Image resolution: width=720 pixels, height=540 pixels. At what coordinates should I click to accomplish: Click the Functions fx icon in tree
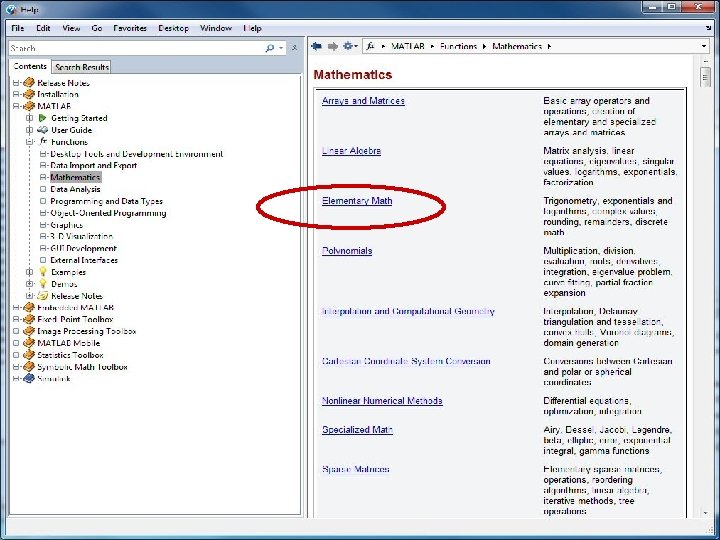tap(43, 141)
